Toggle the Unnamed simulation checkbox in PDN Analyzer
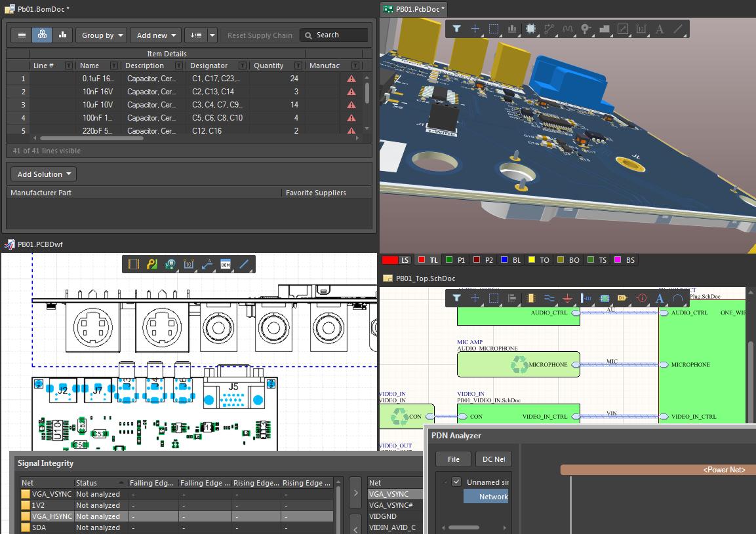The image size is (756, 534). [456, 482]
